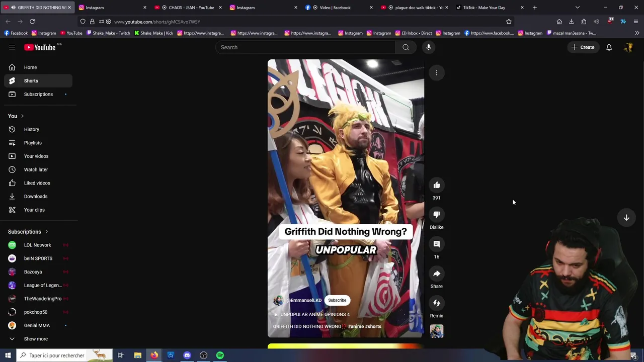Share this short
The width and height of the screenshot is (644, 362).
(437, 274)
